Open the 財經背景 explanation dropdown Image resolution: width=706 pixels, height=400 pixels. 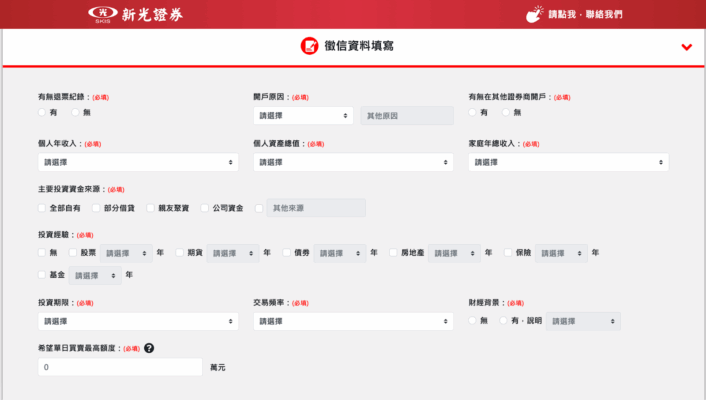(583, 321)
